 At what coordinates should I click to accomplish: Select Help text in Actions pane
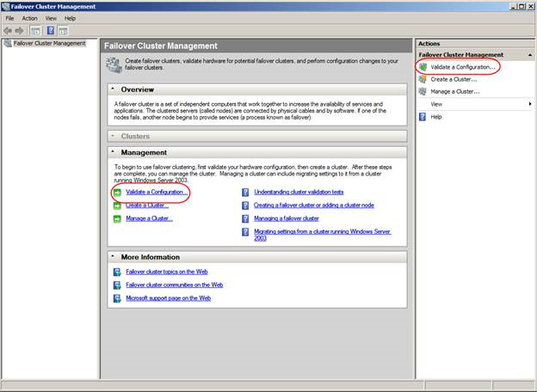click(x=436, y=117)
